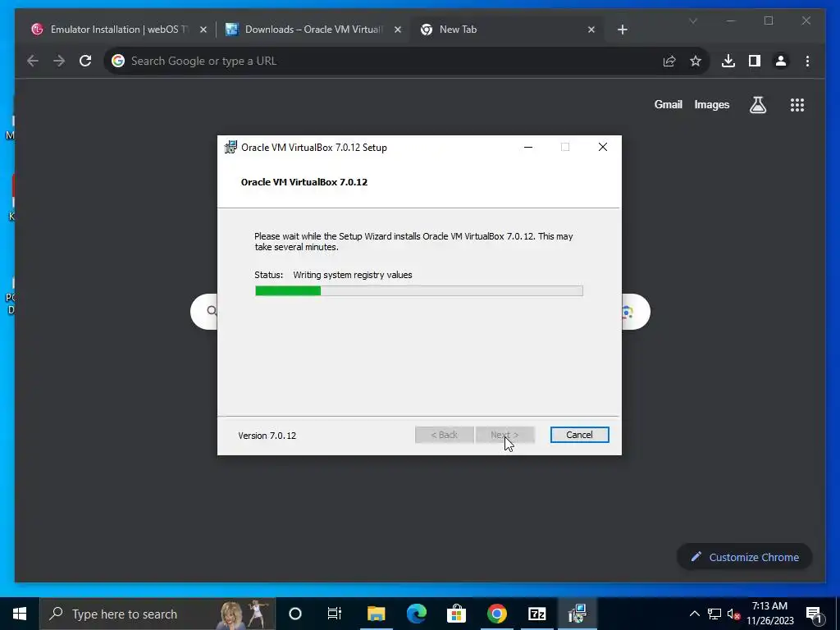Go forward in Chrome
Viewport: 840px width, 630px height.
pos(59,61)
